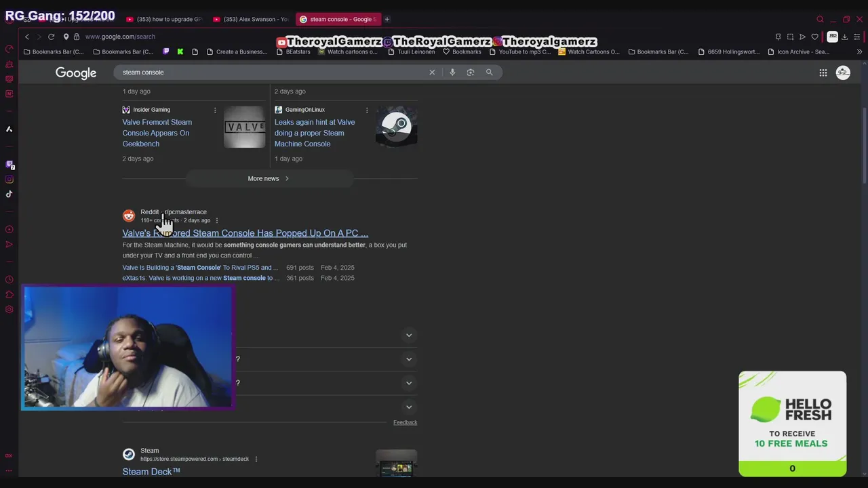Go back using the browser back arrow
868x488 pixels.
click(x=27, y=37)
